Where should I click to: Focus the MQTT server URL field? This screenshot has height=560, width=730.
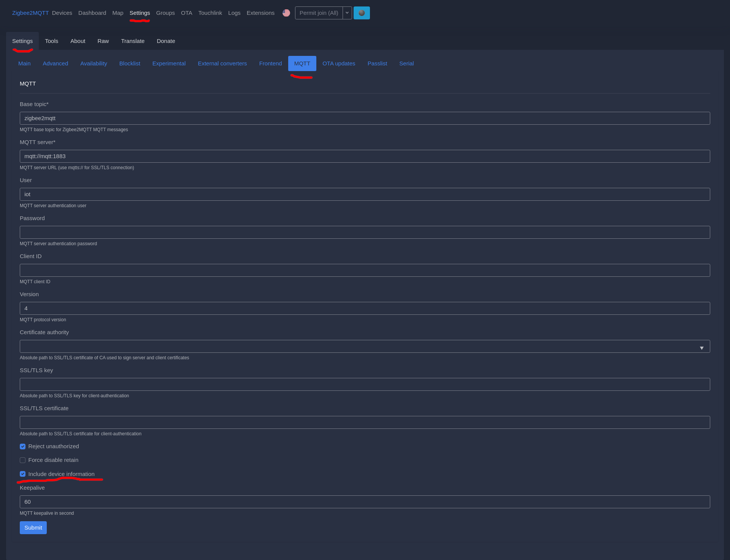365,156
